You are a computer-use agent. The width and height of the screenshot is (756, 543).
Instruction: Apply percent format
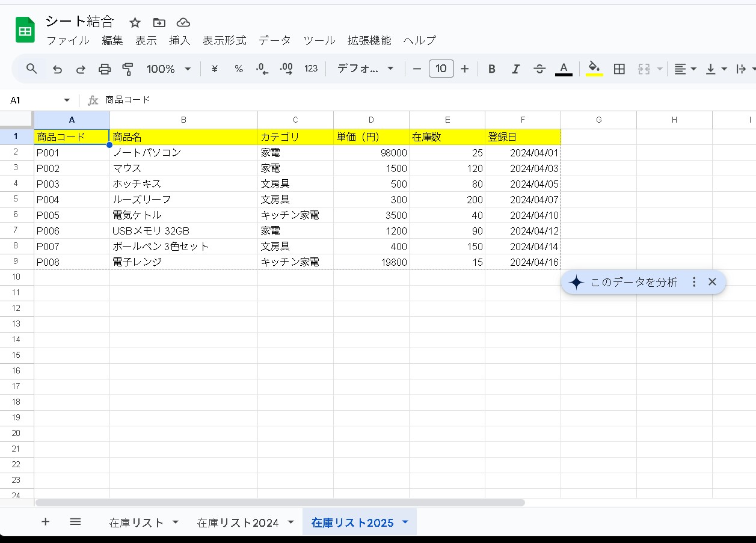(238, 69)
